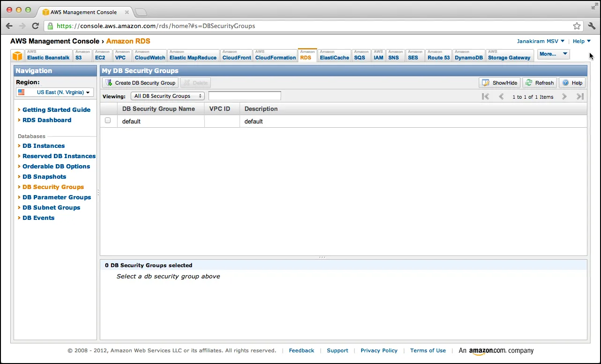Click the filter text field beside Viewing
The height and width of the screenshot is (364, 601).
coord(245,96)
